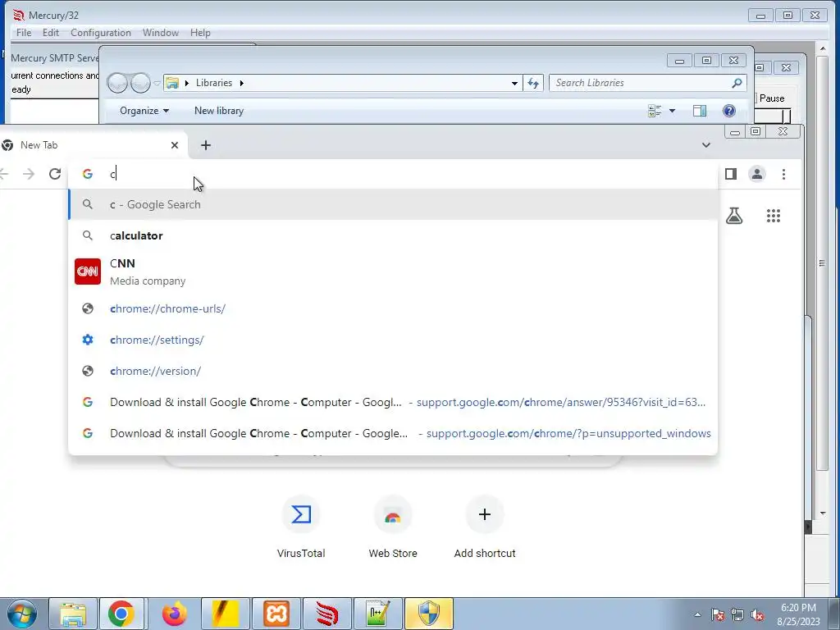Toggle the Explorer preview pane
The width and height of the screenshot is (840, 630).
point(700,111)
